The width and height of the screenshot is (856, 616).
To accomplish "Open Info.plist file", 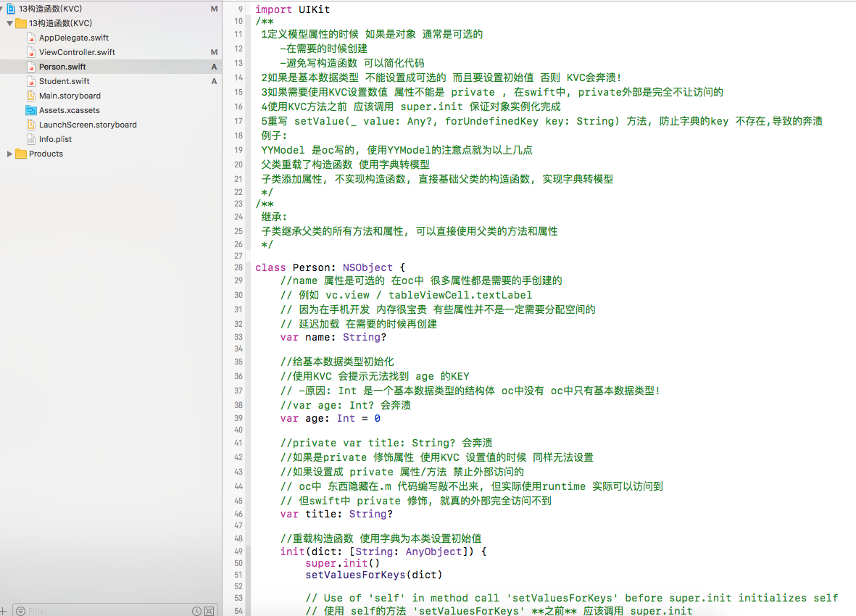I will (x=55, y=139).
